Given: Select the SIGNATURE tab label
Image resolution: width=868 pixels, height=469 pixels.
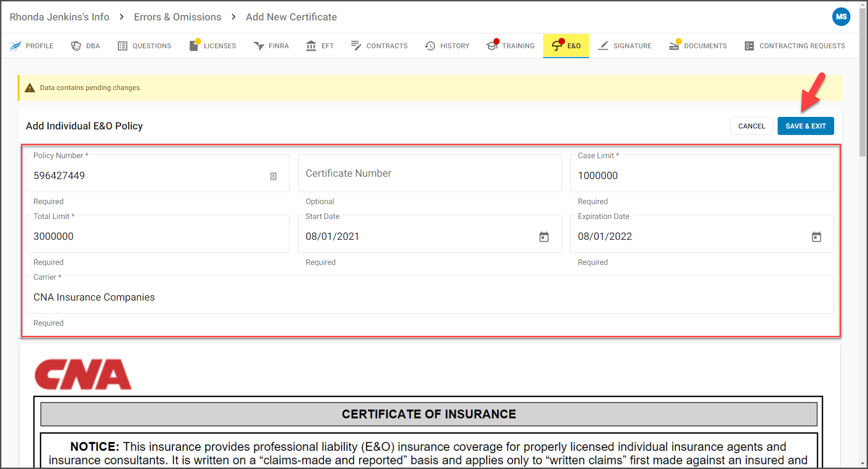Looking at the screenshot, I should (x=633, y=46).
